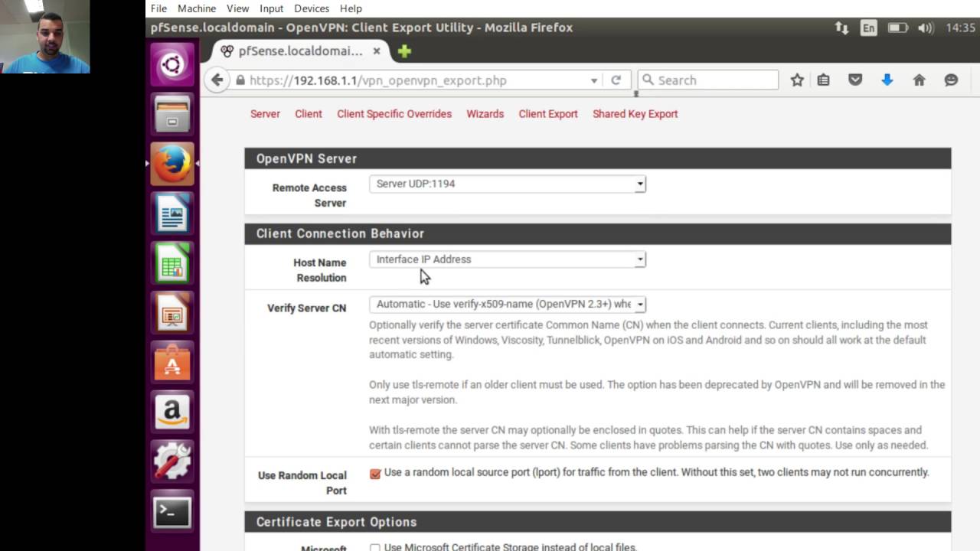The width and height of the screenshot is (980, 551).
Task: Open the Devices menu
Action: [312, 8]
